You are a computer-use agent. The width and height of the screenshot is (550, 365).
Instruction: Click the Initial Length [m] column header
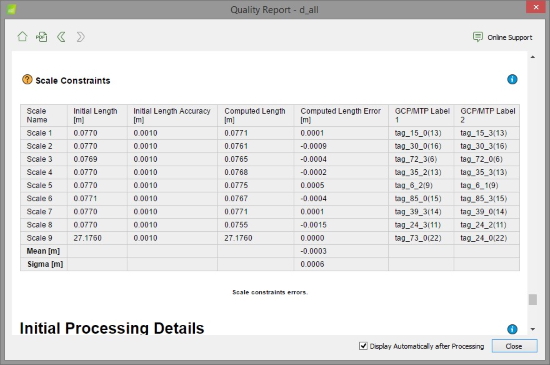coord(95,115)
